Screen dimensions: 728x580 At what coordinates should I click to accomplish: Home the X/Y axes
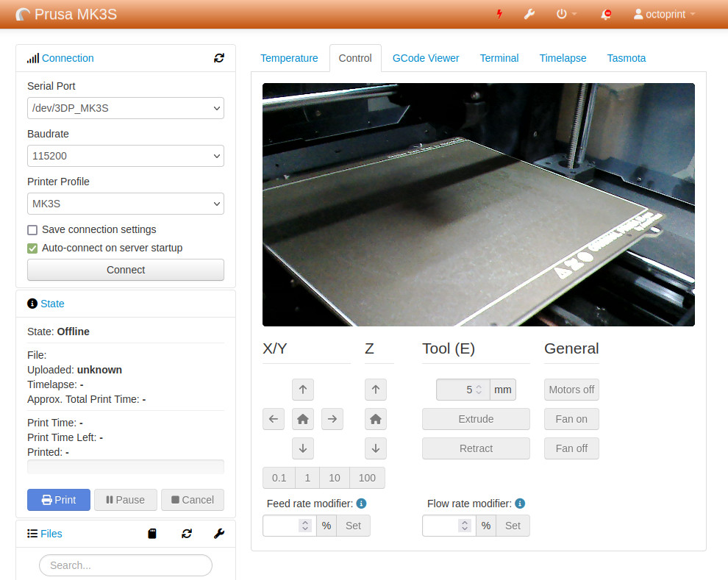click(303, 419)
